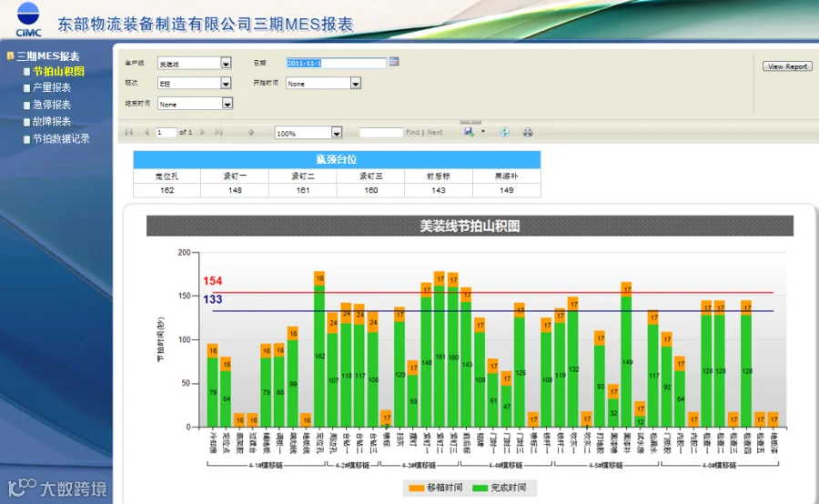Image resolution: width=819 pixels, height=504 pixels.
Task: Click the table value 162
Action: pos(167,190)
